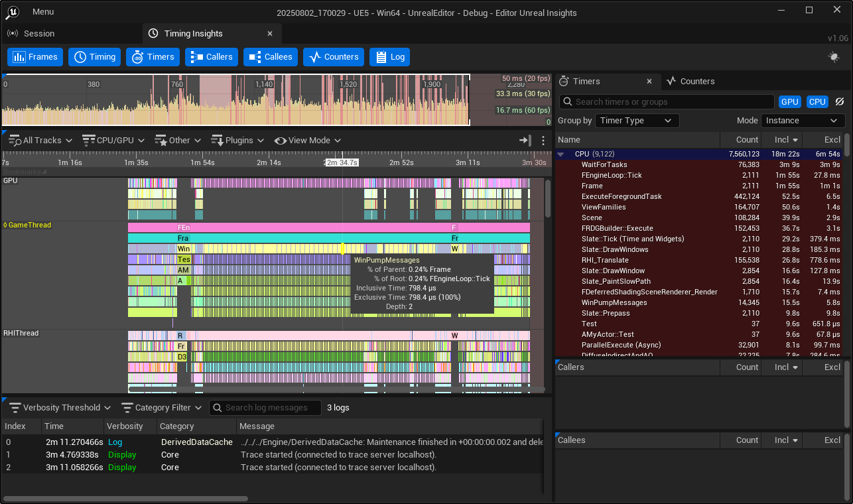Open the Menu item in title bar
This screenshot has width=853, height=504.
pos(43,12)
